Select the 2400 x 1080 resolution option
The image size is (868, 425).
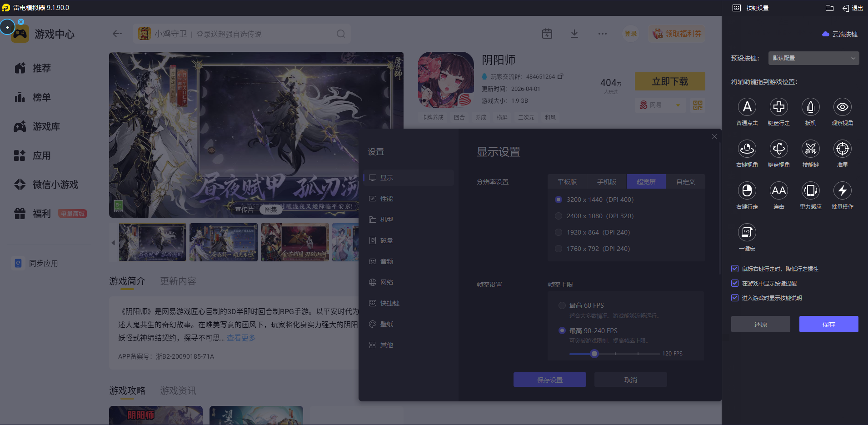pos(559,216)
